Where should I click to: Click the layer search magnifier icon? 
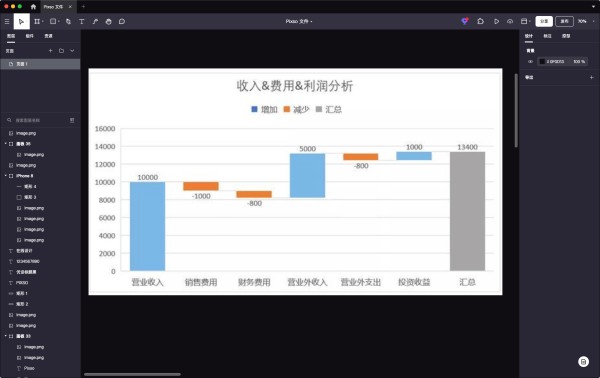tap(9, 120)
